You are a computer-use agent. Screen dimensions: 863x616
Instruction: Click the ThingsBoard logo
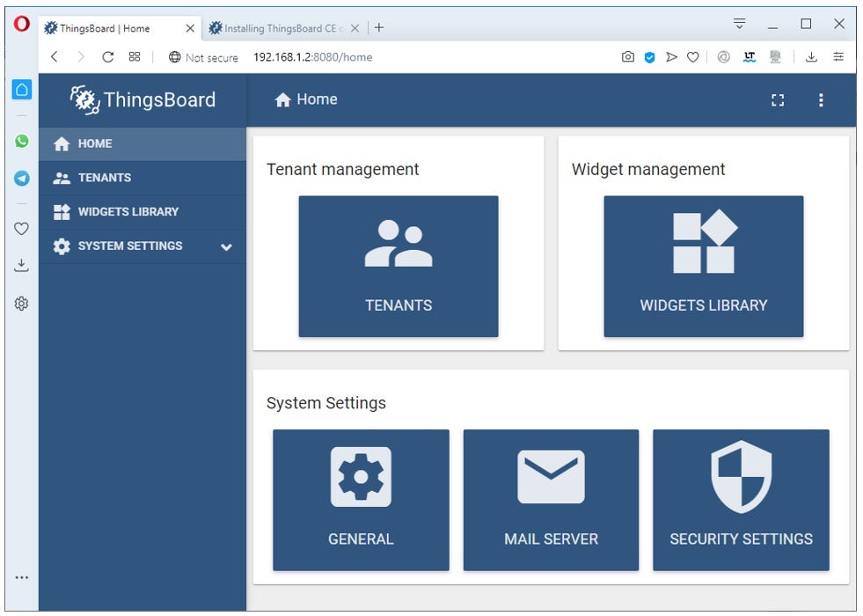tap(143, 99)
